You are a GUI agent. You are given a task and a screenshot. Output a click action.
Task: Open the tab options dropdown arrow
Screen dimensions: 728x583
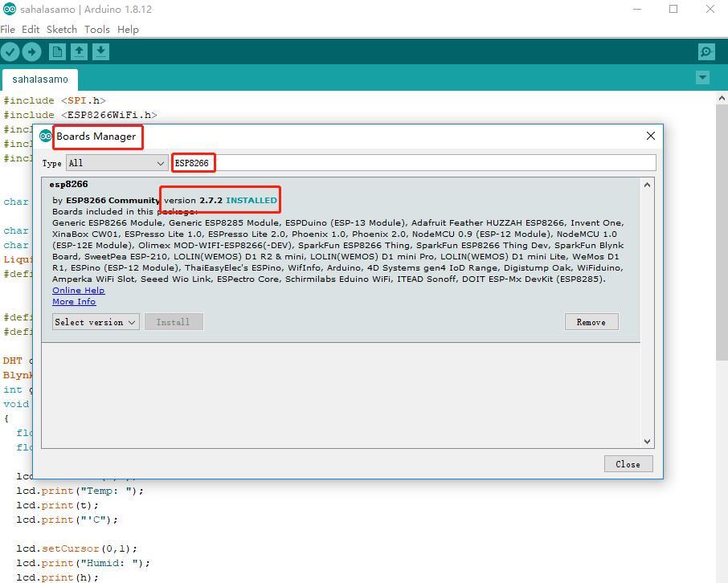(x=702, y=78)
